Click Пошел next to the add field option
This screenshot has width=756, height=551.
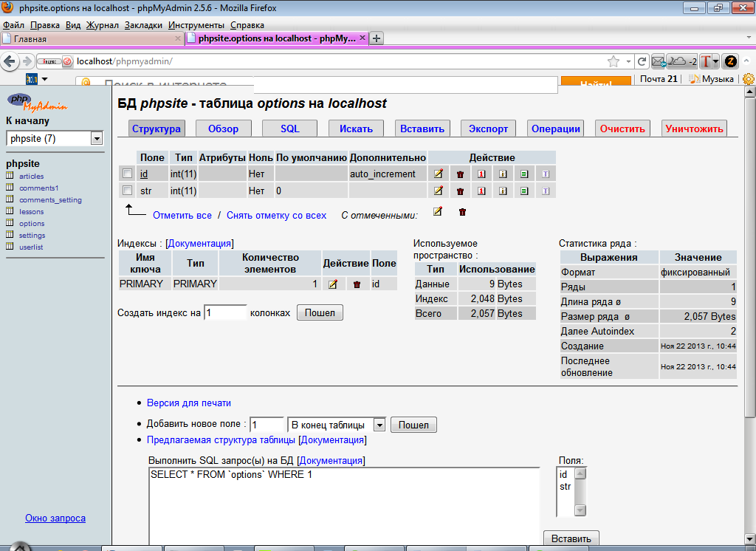pyautogui.click(x=413, y=425)
